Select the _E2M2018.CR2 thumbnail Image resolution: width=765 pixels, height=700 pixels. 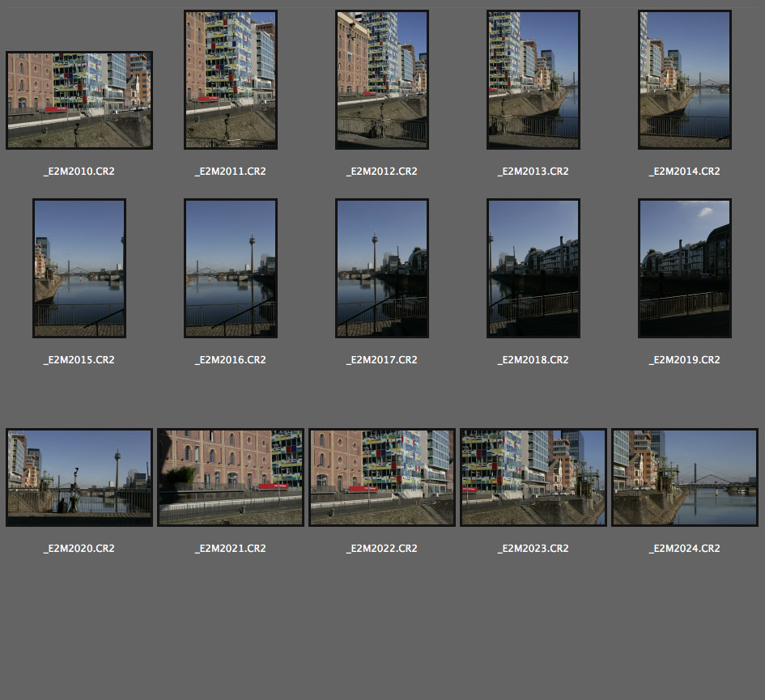[533, 269]
